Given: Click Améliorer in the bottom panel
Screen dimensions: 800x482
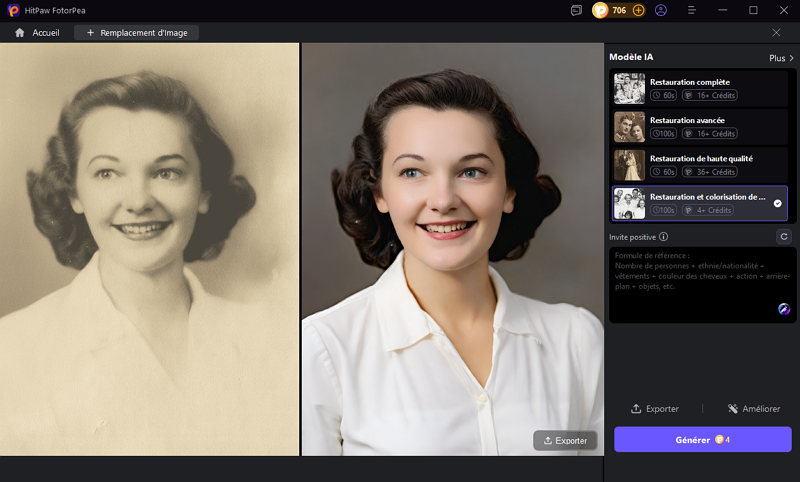Looking at the screenshot, I should pos(754,409).
